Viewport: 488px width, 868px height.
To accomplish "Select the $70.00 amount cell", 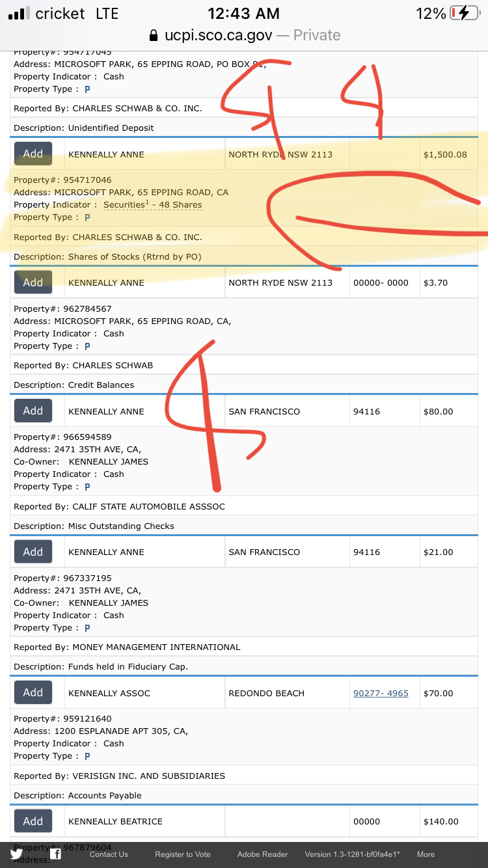I will pos(448,693).
